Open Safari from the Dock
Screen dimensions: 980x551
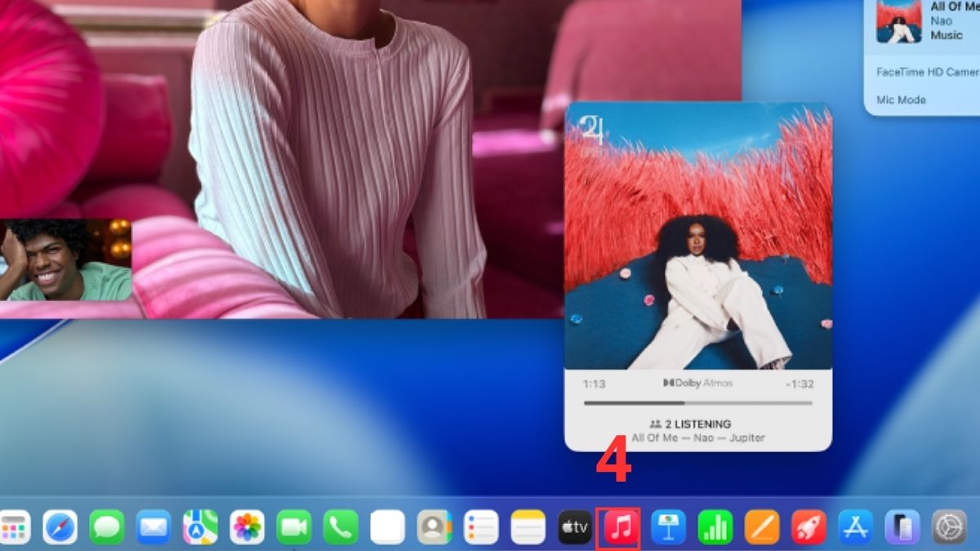(x=61, y=526)
